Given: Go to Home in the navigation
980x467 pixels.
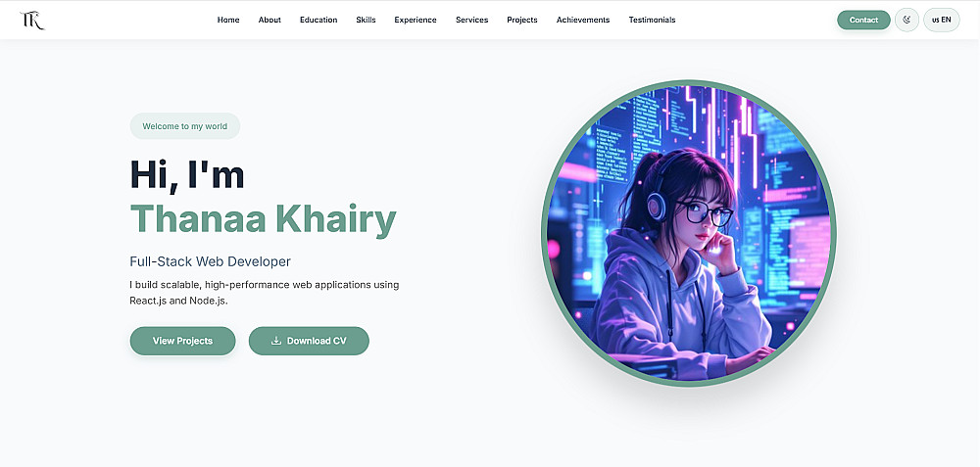Looking at the screenshot, I should pyautogui.click(x=228, y=20).
